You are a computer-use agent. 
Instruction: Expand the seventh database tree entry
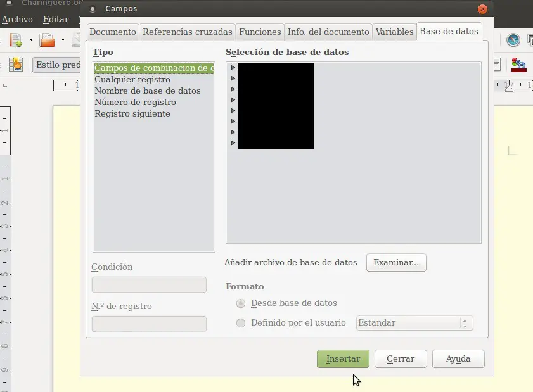point(233,132)
